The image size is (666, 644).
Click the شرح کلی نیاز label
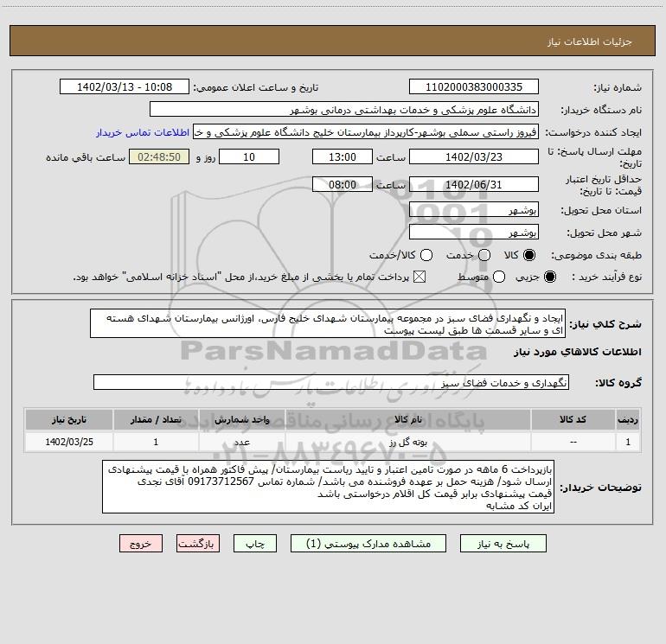tap(605, 324)
